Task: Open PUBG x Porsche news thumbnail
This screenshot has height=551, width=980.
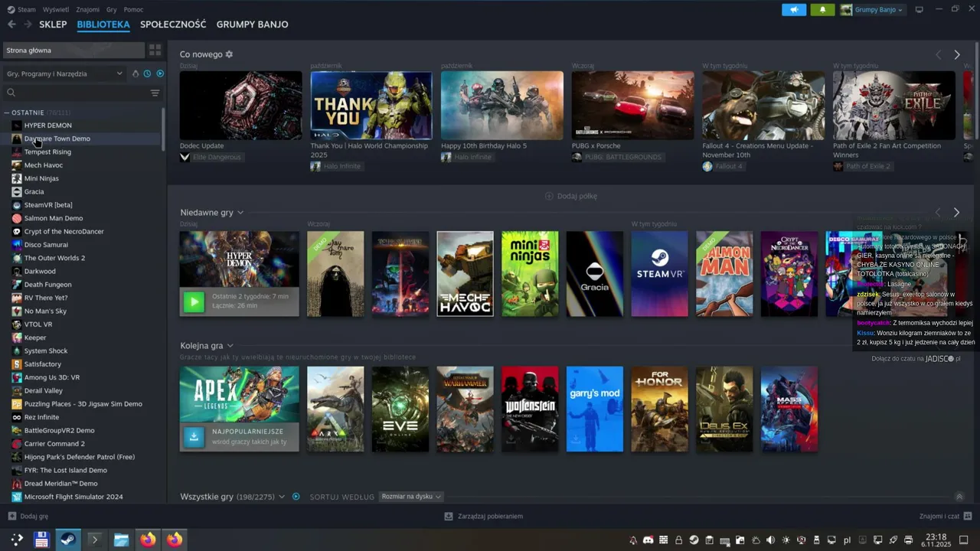Action: [633, 105]
